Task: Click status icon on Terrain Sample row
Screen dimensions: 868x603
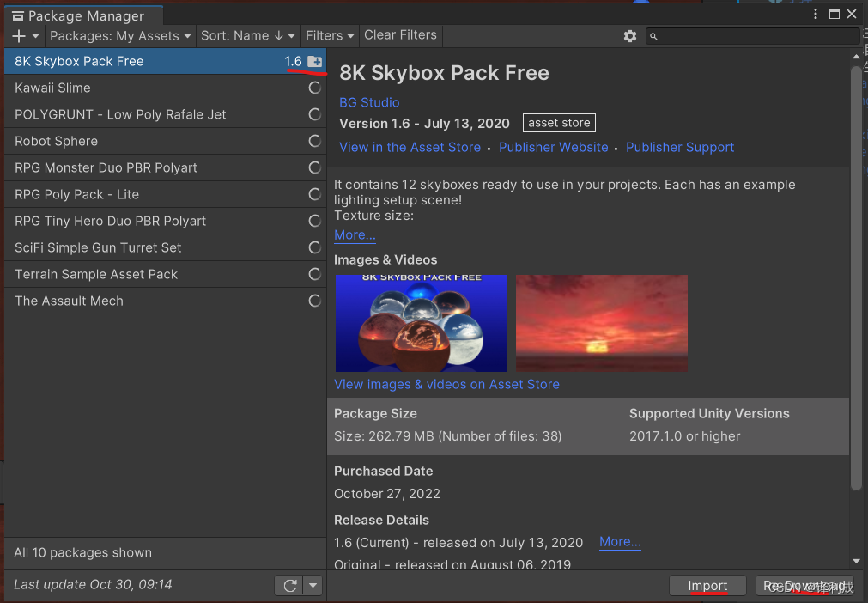Action: tap(314, 273)
